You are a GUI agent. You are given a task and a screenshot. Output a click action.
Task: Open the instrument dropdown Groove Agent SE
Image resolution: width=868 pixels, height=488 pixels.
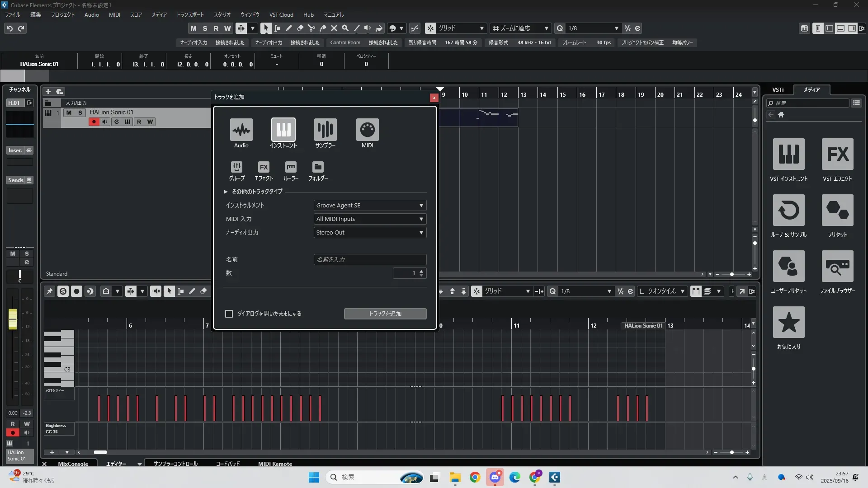(x=370, y=206)
